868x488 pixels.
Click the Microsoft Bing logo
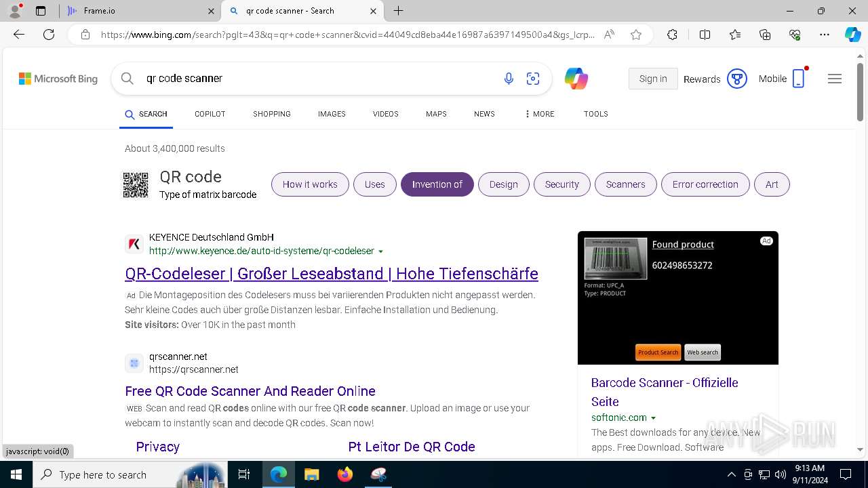point(58,79)
